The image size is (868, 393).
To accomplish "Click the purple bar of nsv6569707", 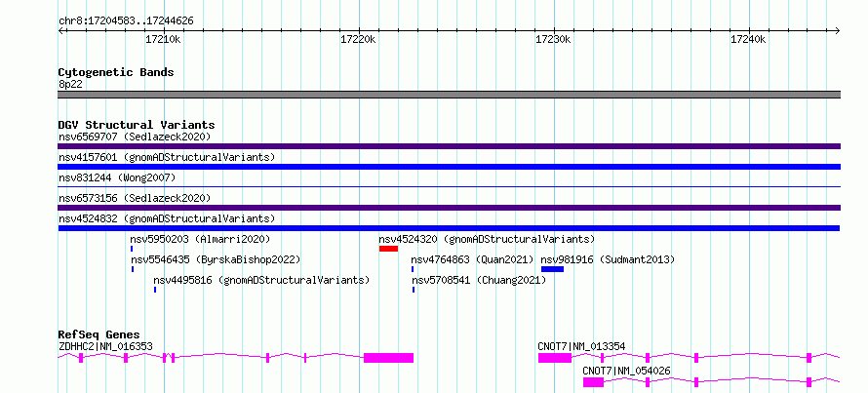I will point(449,146).
